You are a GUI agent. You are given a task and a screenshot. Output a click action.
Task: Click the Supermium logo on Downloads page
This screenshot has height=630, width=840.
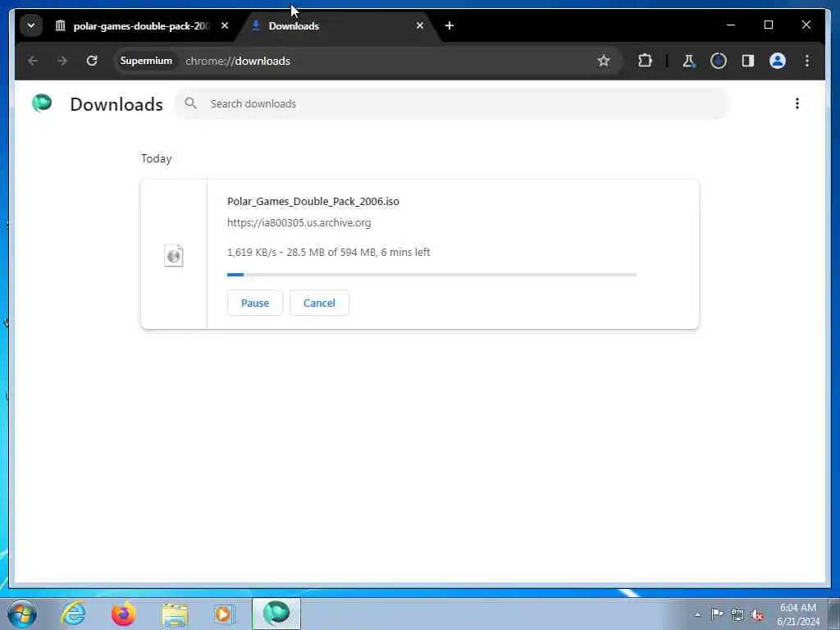[42, 103]
